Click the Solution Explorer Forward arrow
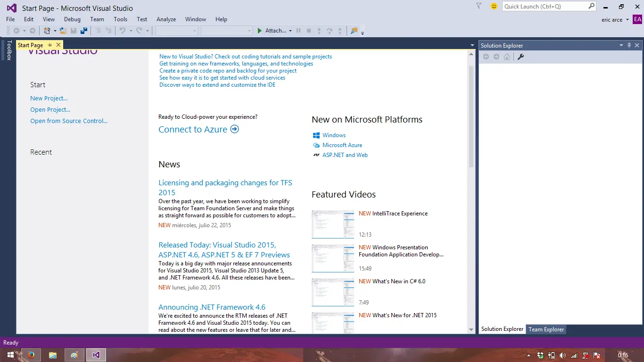 (x=496, y=57)
